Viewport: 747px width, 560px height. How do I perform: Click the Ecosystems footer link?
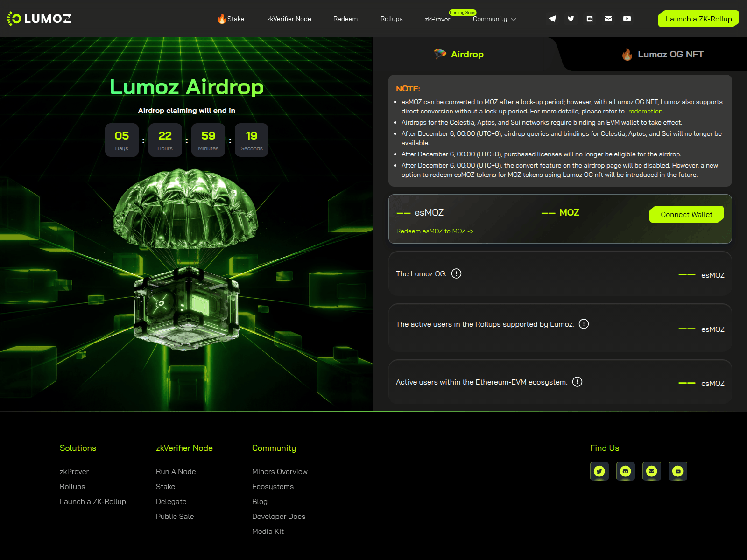pyautogui.click(x=273, y=487)
